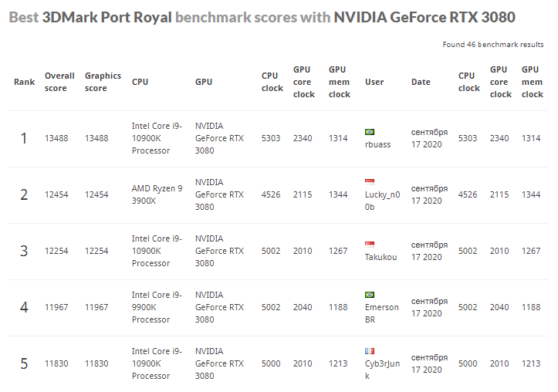The image size is (558, 392).
Task: Open NVIDIA GeForce RTX 3080 link in the heading
Action: point(424,17)
